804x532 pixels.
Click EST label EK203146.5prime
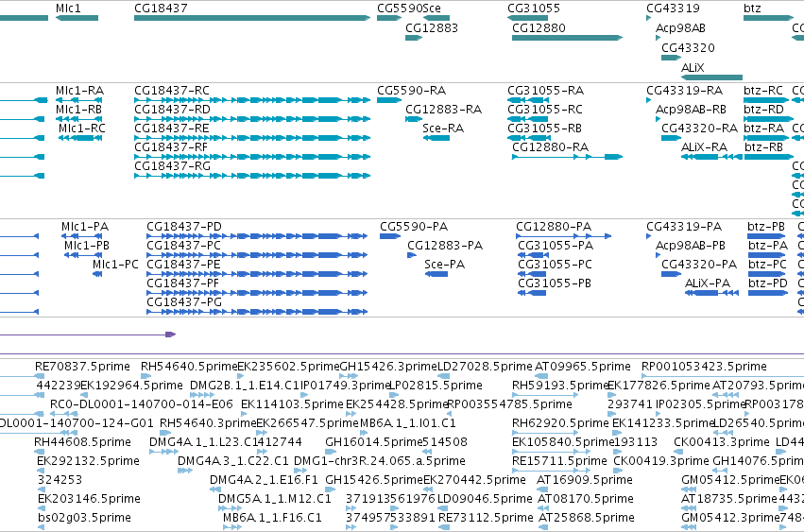pyautogui.click(x=89, y=499)
